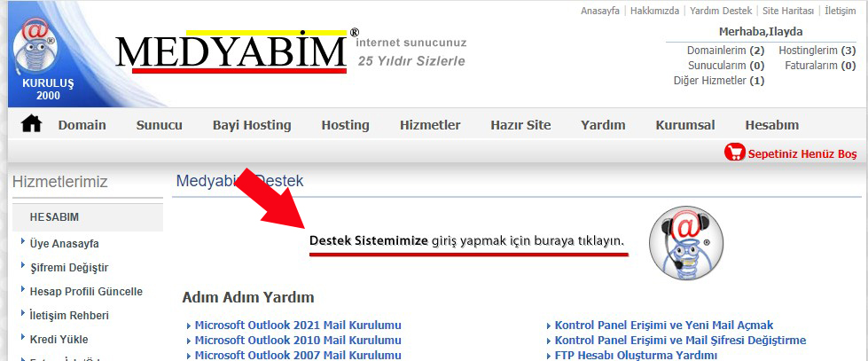View Hostinglerim (3) list
Viewport: 868px width, 361px height.
(817, 51)
